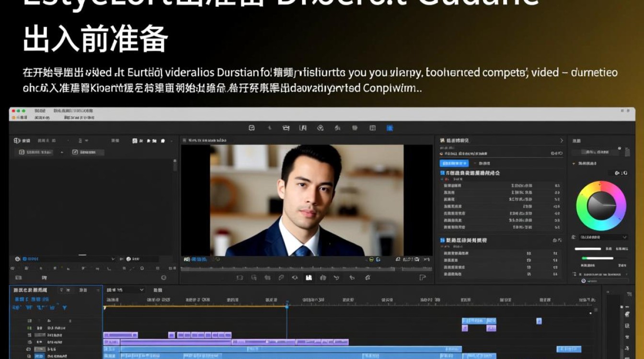644x359 pixels.
Task: Click the green slider below the color wheel
Action: 597,258
